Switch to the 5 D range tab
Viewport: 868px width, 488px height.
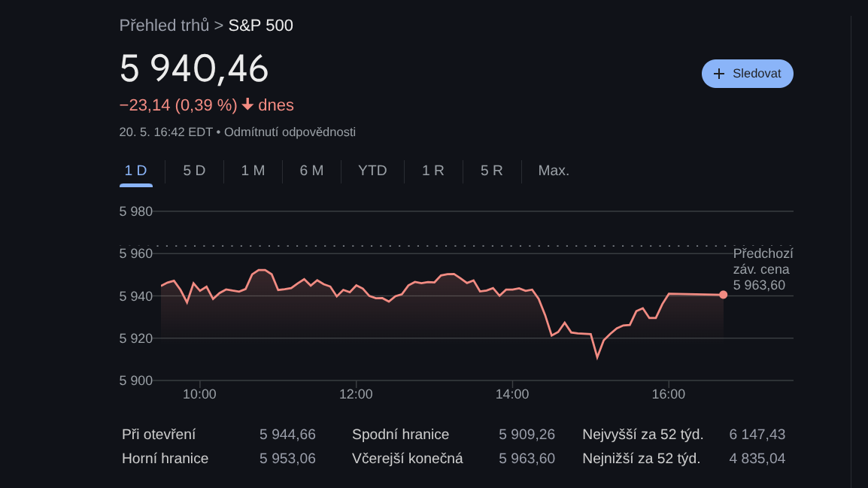pos(194,171)
